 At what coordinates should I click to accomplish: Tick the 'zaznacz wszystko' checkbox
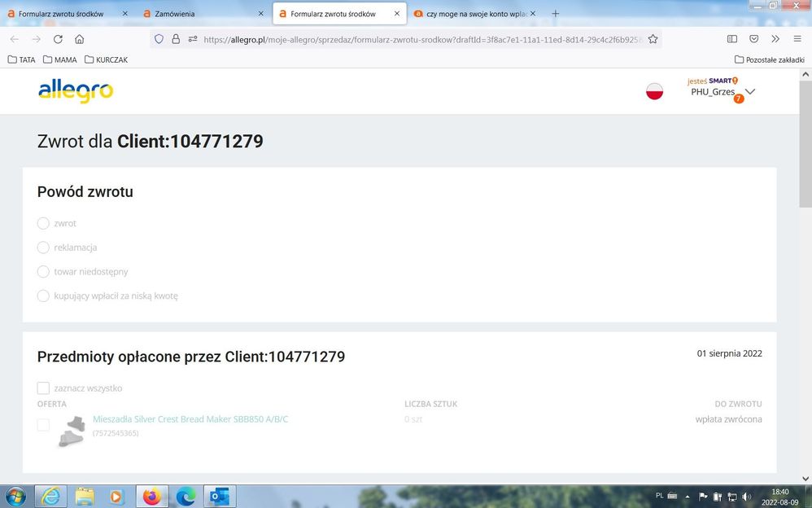click(x=44, y=388)
